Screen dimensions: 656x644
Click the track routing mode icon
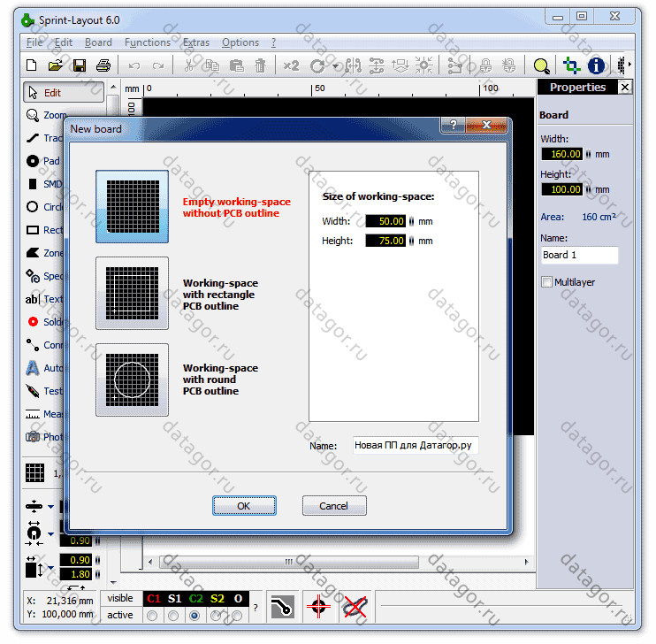pyautogui.click(x=281, y=607)
